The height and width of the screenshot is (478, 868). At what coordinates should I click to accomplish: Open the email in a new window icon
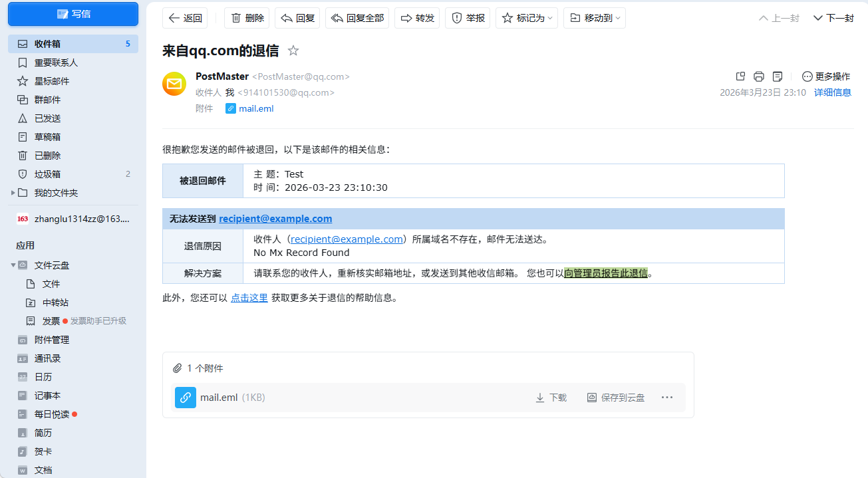(740, 76)
